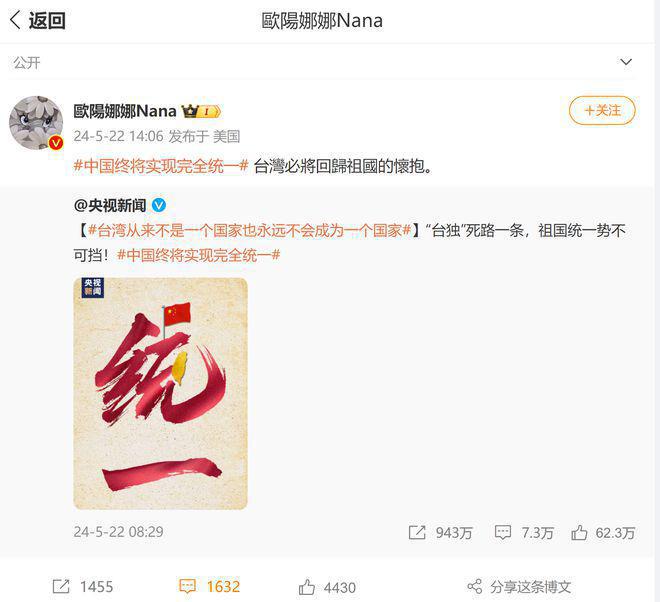Expand the 公开 visibility chevron
This screenshot has height=602, width=660.
[x=626, y=62]
